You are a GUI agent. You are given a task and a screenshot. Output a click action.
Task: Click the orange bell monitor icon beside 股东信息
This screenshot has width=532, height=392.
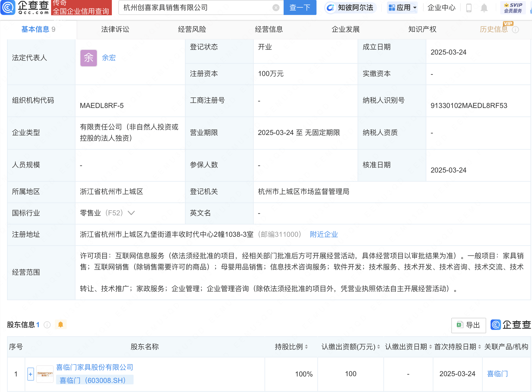point(61,325)
